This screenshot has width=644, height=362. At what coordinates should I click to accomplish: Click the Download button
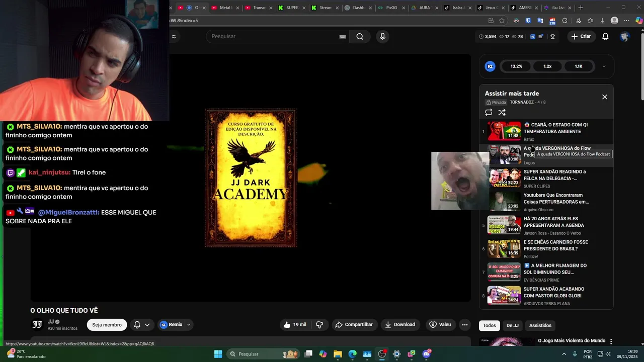point(400,325)
